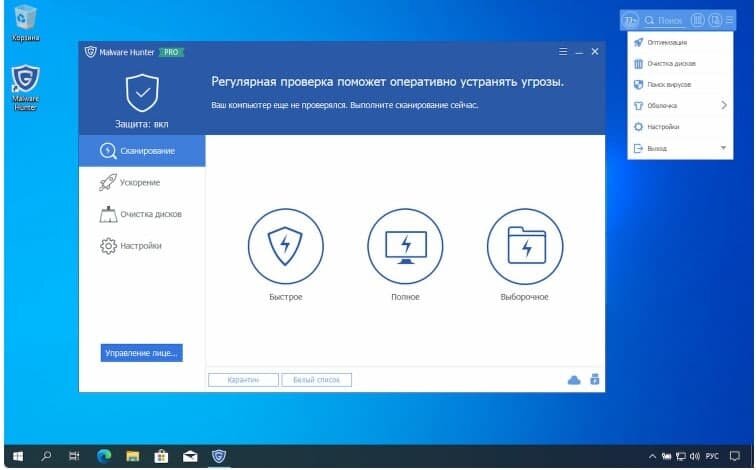Image resolution: width=756 pixels, height=470 pixels.
Task: Open File Explorer from taskbar
Action: point(133,456)
